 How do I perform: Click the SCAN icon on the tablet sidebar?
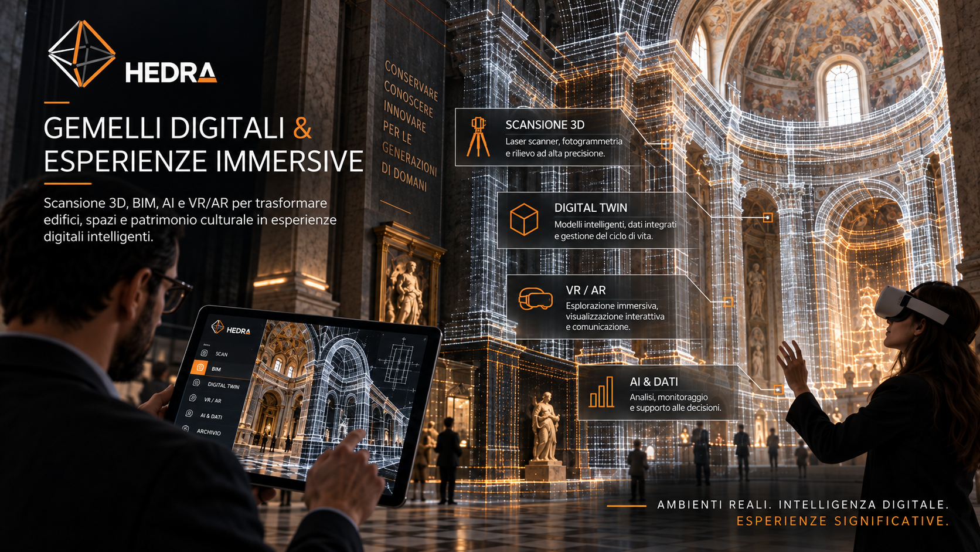pyautogui.click(x=204, y=353)
